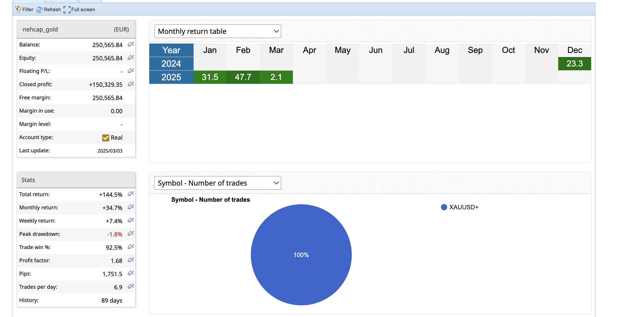Click the Filter toolbar button
644x317 pixels.
pyautogui.click(x=24, y=9)
